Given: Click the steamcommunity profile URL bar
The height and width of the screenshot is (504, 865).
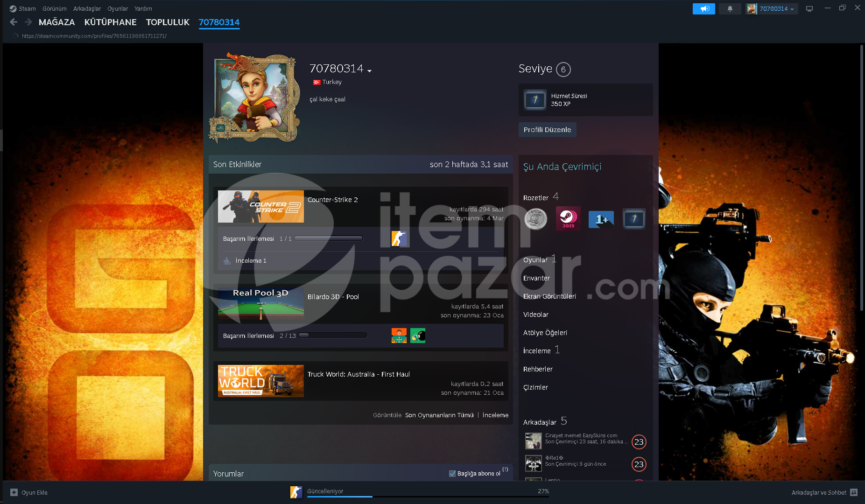Looking at the screenshot, I should point(94,36).
